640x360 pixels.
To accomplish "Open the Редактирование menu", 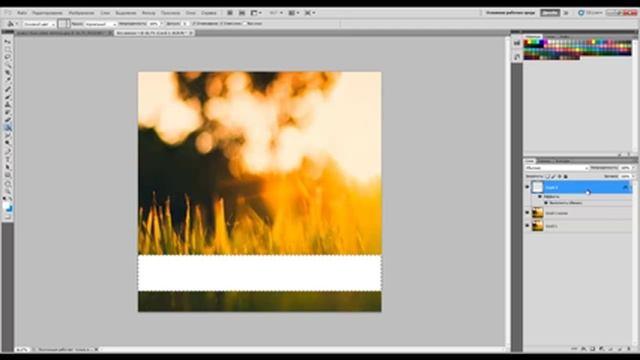I will 47,13.
